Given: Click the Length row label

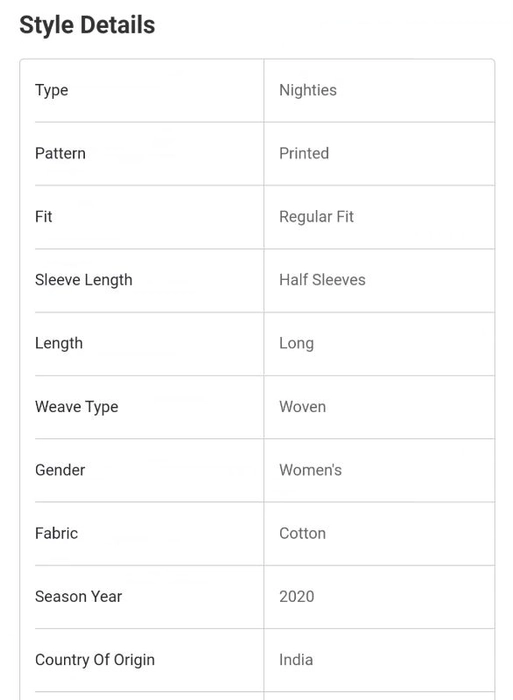Looking at the screenshot, I should point(59,344).
